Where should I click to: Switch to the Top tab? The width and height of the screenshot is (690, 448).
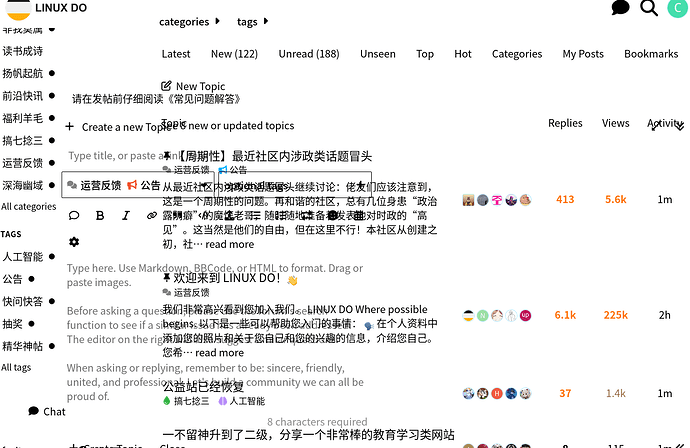coord(425,54)
